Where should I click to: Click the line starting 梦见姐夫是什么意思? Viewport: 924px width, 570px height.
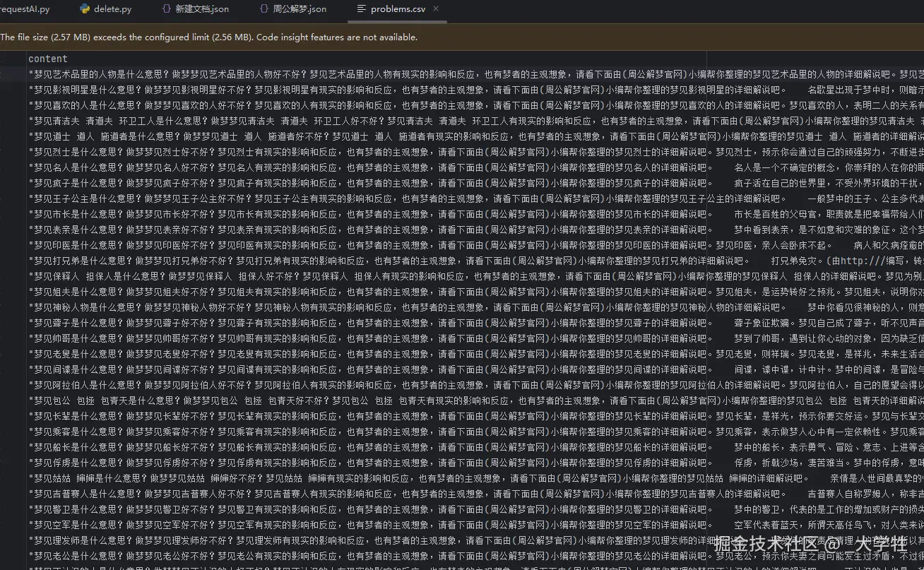pyautogui.click(x=476, y=292)
